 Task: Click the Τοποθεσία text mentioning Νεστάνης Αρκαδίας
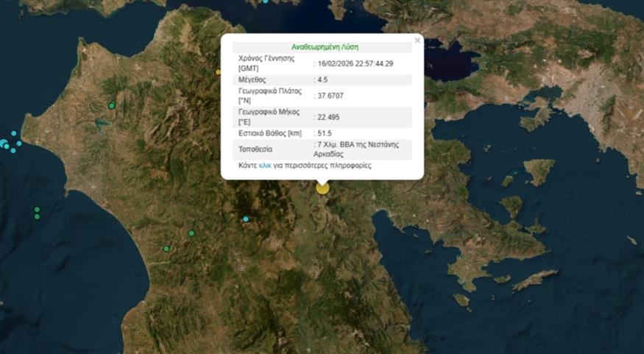pyautogui.click(x=357, y=149)
